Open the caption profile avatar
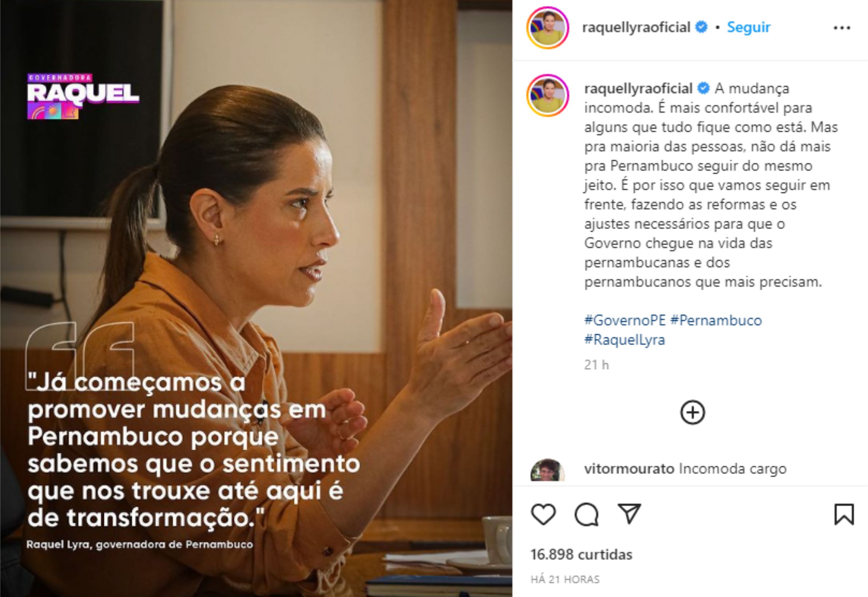 548,96
